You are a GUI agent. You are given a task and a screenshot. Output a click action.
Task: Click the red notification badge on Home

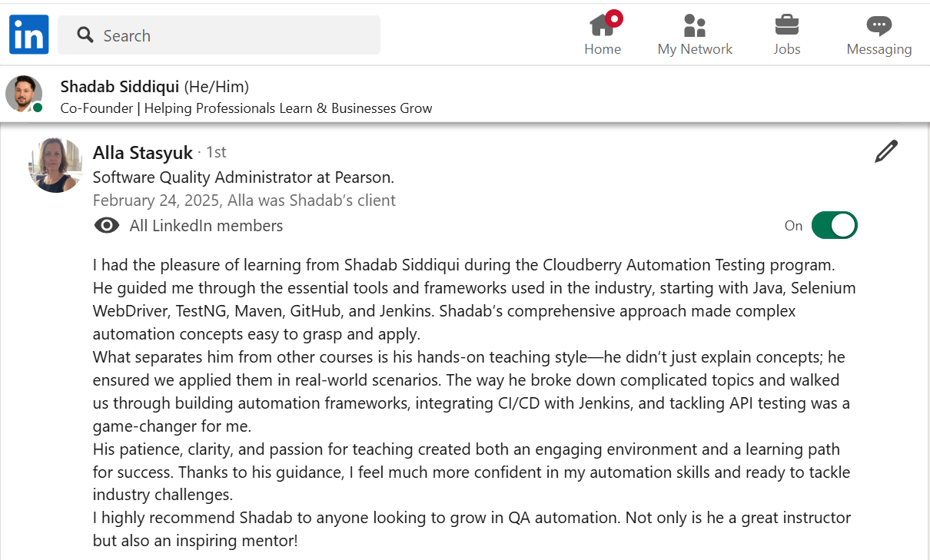[x=614, y=17]
